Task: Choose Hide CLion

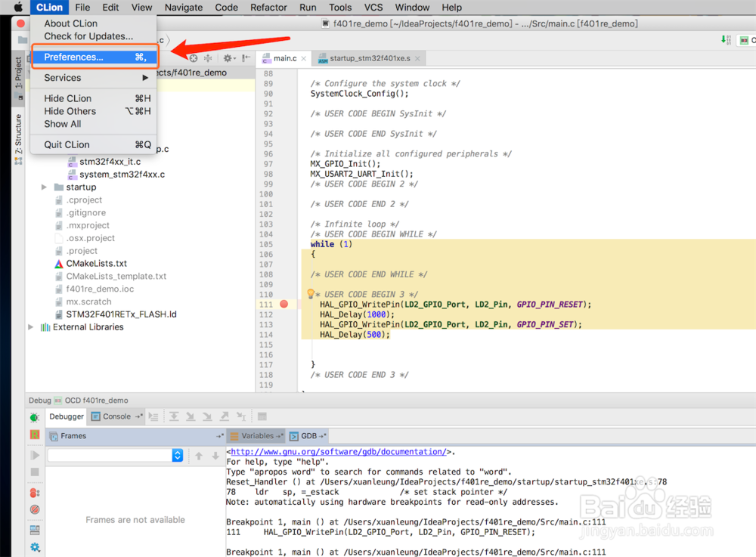Action: (x=94, y=98)
